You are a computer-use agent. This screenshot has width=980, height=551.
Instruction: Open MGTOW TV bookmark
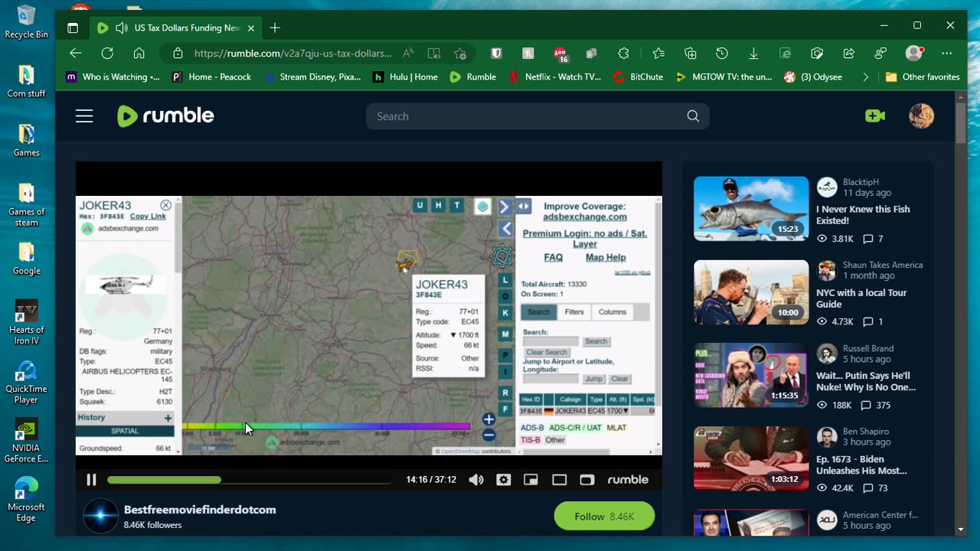[x=724, y=77]
